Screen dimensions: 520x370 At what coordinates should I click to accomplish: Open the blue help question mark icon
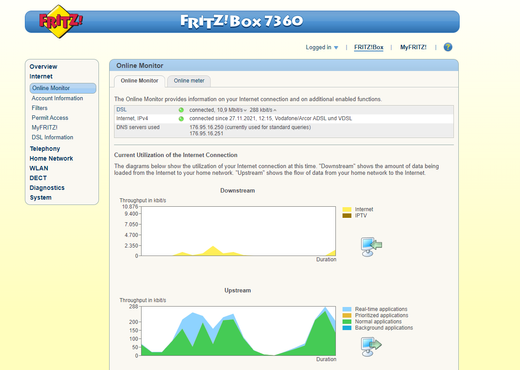pyautogui.click(x=448, y=47)
